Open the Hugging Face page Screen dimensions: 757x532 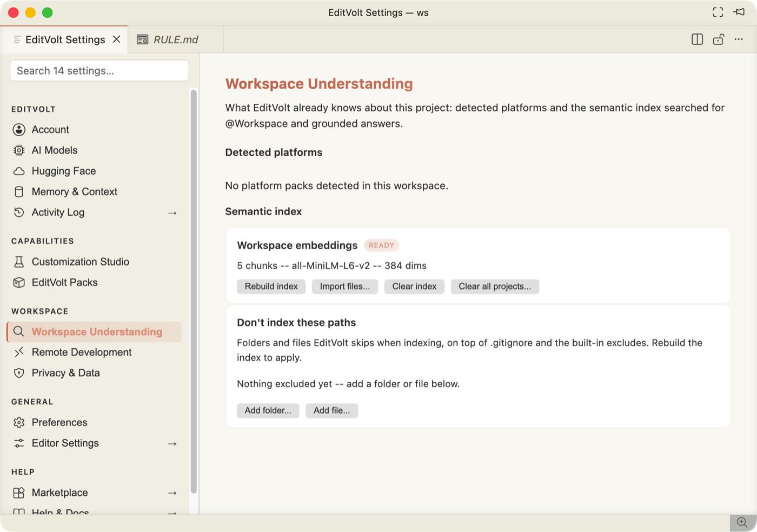coord(94,171)
